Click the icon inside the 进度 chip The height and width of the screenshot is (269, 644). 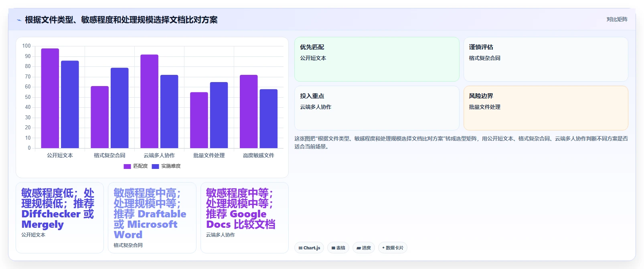358,248
